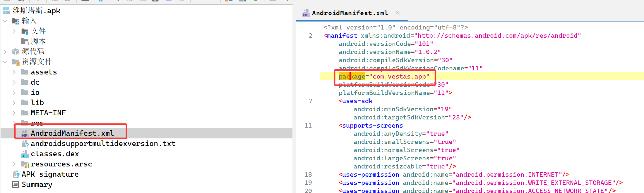Click the manifest xmlns:android schema URL line
The height and width of the screenshot is (193, 644).
(452, 36)
